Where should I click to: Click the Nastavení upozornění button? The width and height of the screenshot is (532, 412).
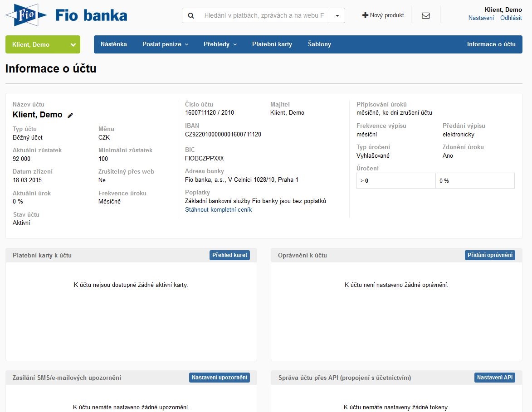220,378
